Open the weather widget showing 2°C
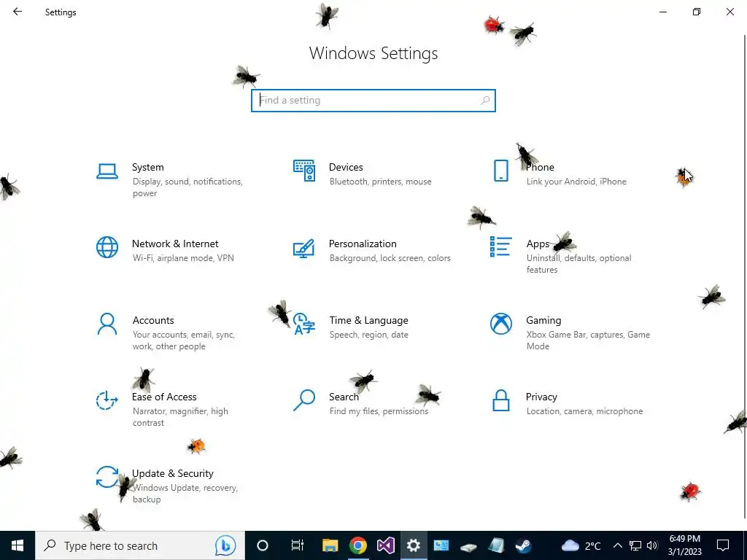Screen dimensions: 747x560 (580, 545)
